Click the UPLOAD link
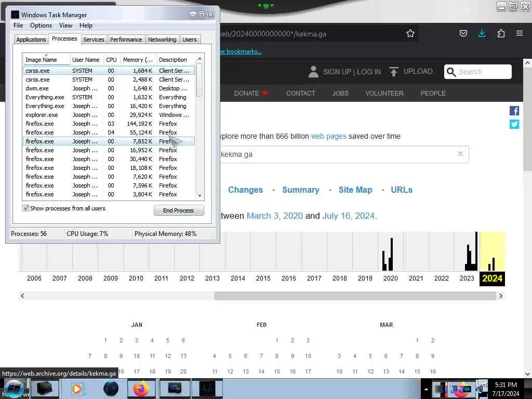532x399 pixels. tap(418, 72)
